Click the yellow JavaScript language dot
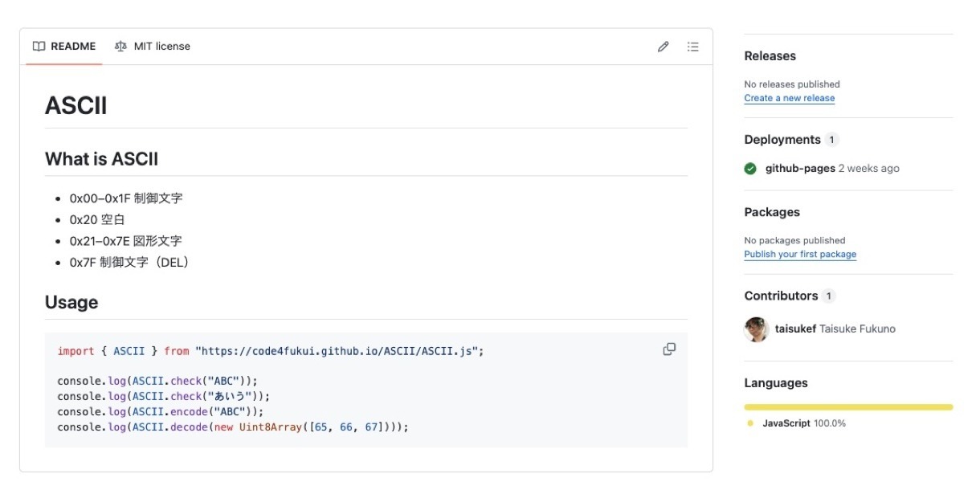This screenshot has height=490, width=980. 750,423
